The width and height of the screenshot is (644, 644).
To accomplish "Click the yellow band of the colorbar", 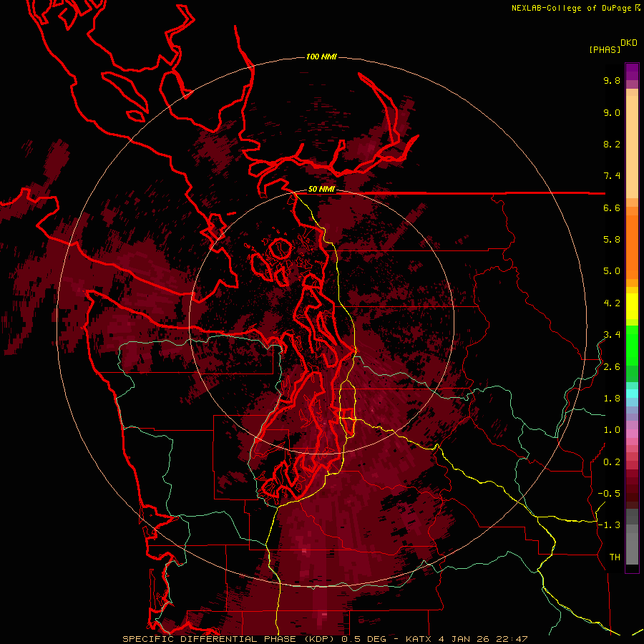I will (x=632, y=306).
